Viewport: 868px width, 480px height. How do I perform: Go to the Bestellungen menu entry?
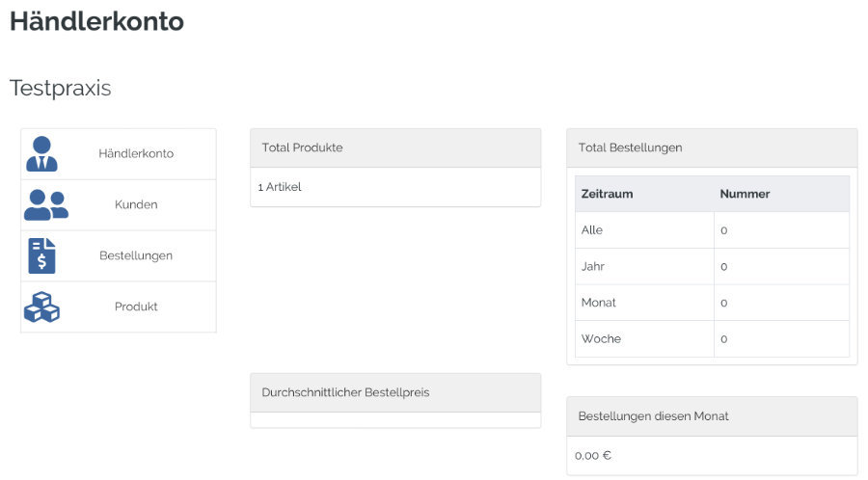(119, 256)
